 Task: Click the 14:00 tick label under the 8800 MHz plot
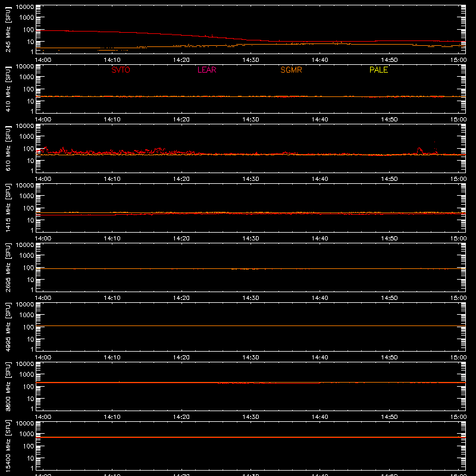[x=43, y=417]
